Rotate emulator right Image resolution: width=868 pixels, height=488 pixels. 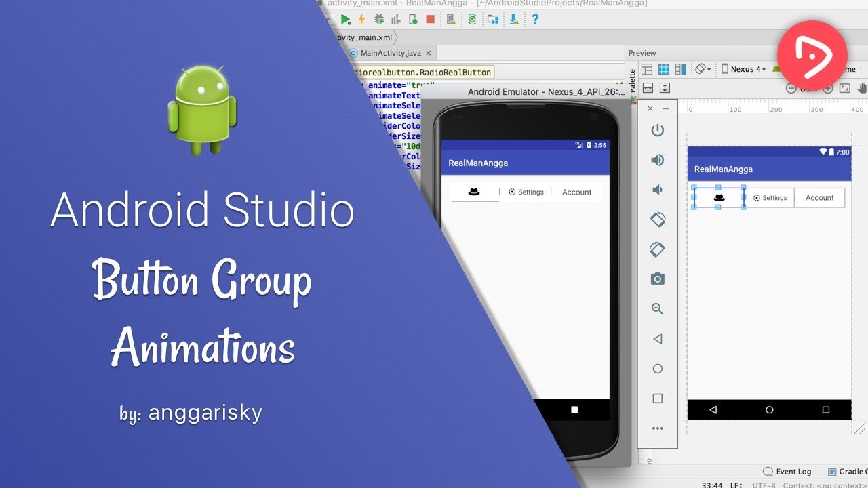657,249
